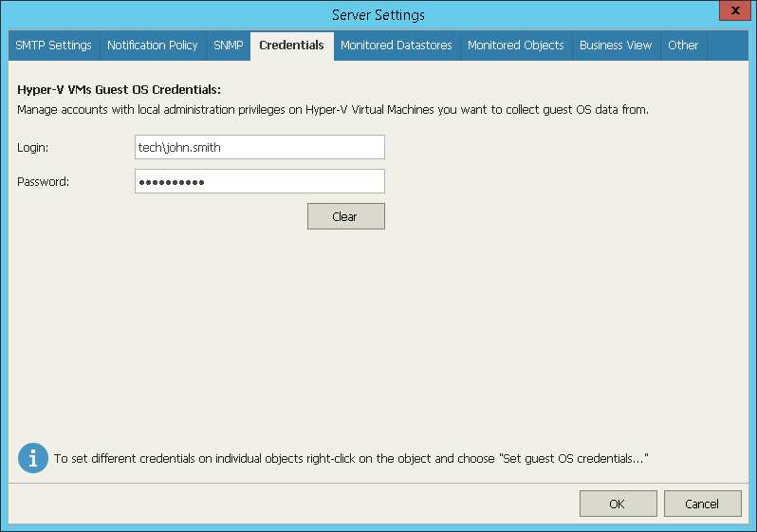
Task: Click the blue information icon
Action: coord(33,458)
